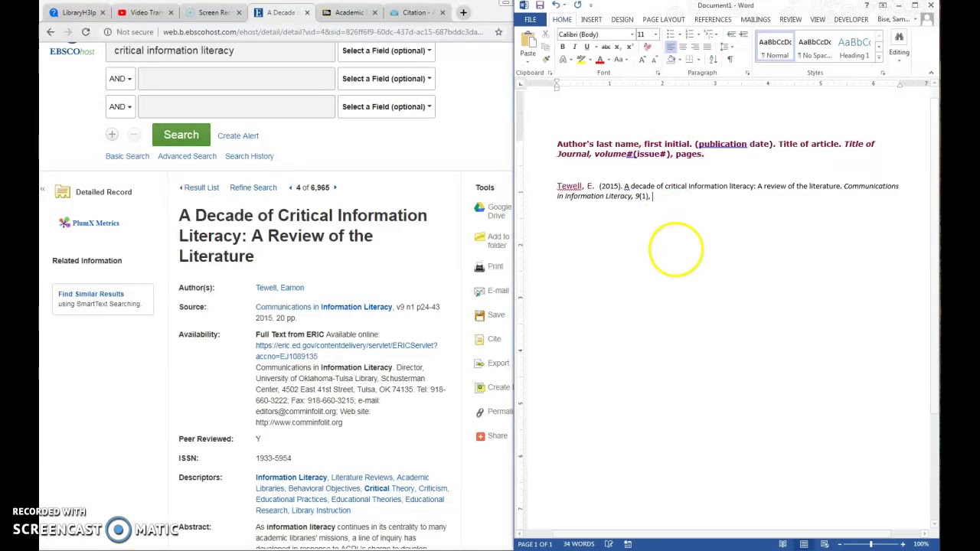The width and height of the screenshot is (980, 551).
Task: Toggle Superscript formatting
Action: (x=629, y=47)
